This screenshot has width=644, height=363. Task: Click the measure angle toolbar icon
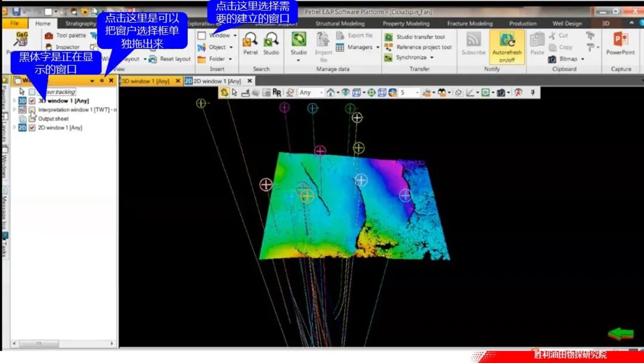470,93
